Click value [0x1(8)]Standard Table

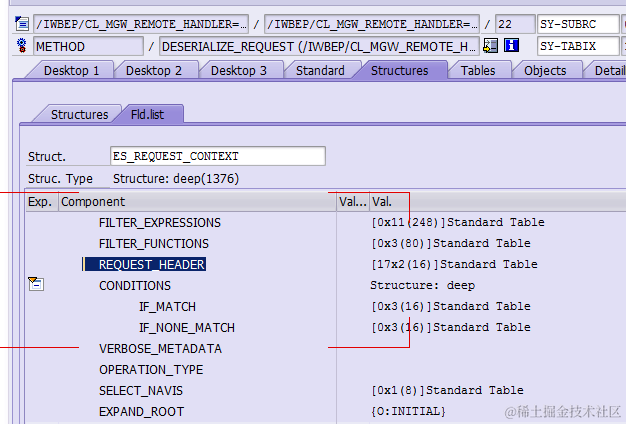[448, 390]
